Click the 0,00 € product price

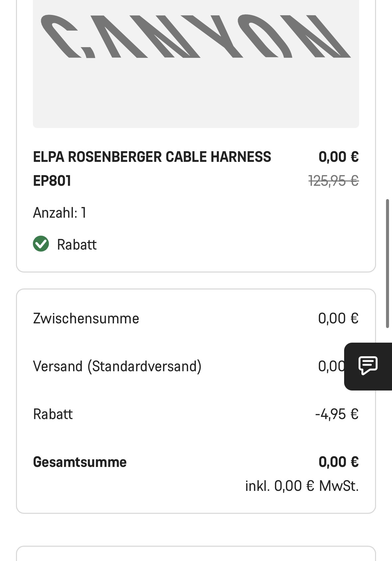338,157
